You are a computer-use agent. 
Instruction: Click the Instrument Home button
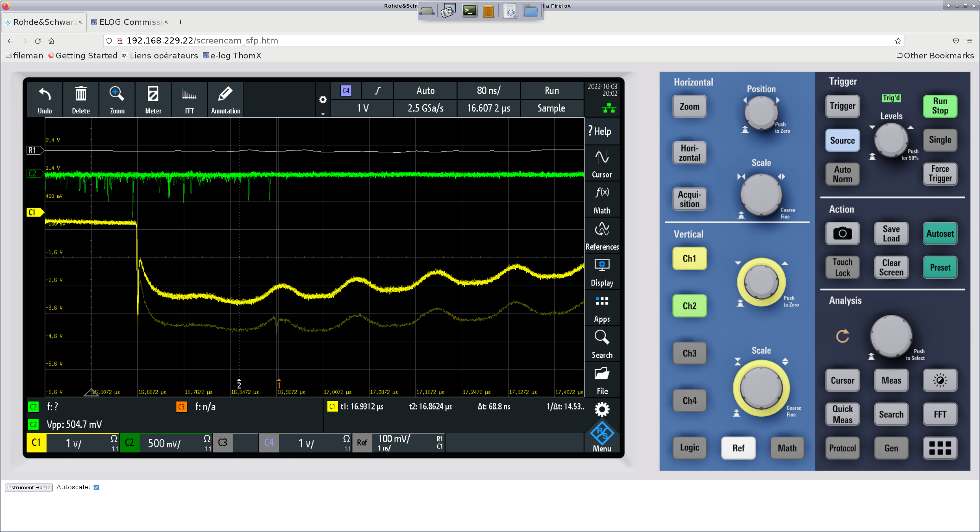(x=29, y=487)
